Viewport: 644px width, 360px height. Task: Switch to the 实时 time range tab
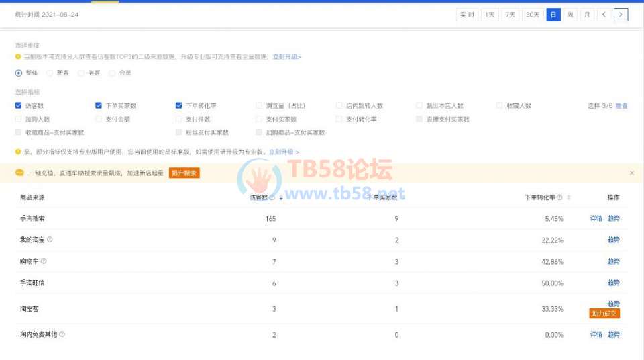(467, 15)
